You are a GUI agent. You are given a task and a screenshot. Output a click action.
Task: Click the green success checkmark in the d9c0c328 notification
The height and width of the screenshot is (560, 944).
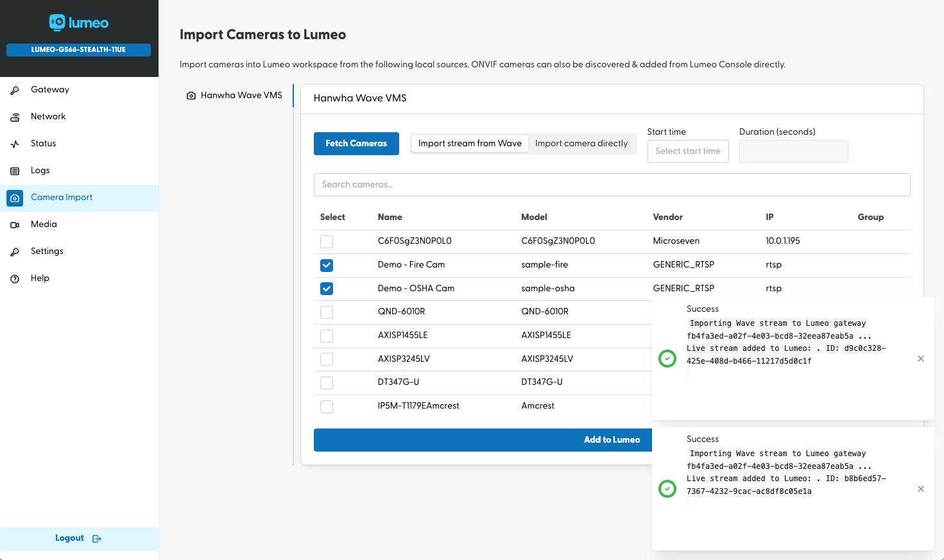(667, 359)
